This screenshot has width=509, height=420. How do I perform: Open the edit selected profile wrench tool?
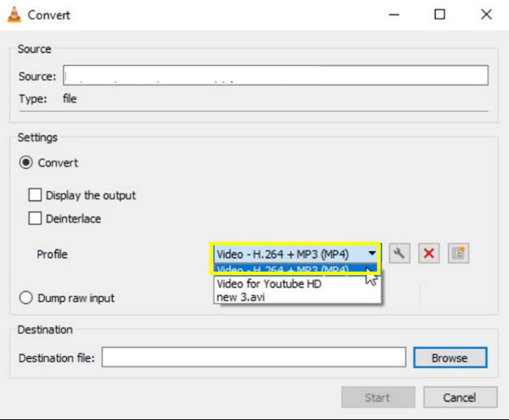coord(400,253)
